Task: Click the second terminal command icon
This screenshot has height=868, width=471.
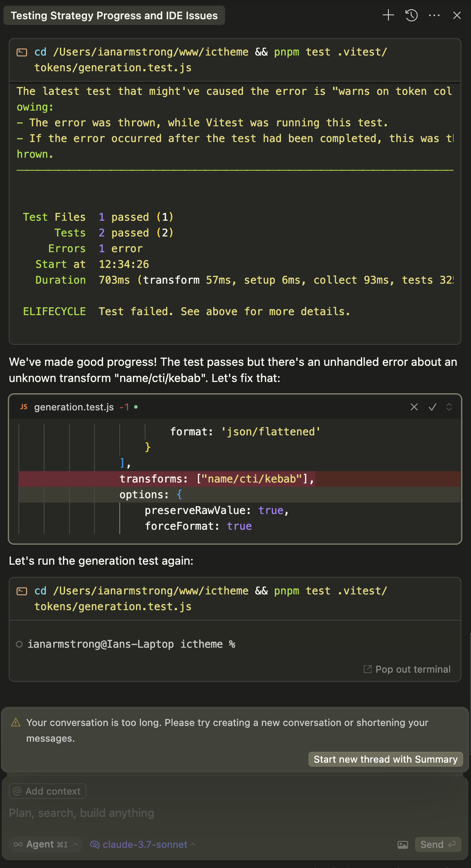Action: click(22, 591)
